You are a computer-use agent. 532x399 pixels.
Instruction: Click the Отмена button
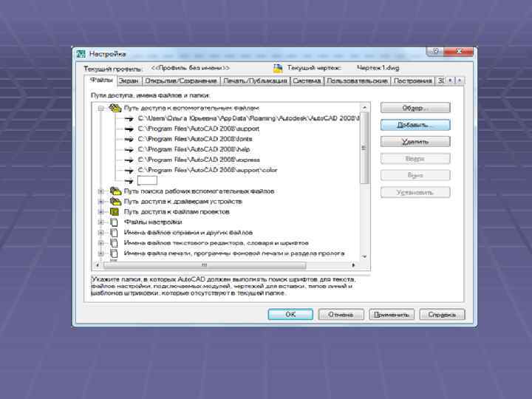[341, 315]
